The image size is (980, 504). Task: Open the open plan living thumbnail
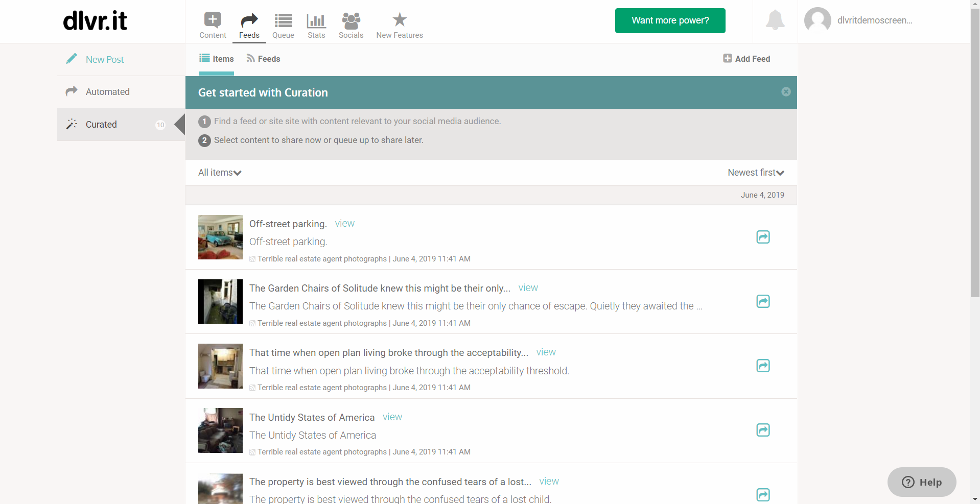click(220, 366)
